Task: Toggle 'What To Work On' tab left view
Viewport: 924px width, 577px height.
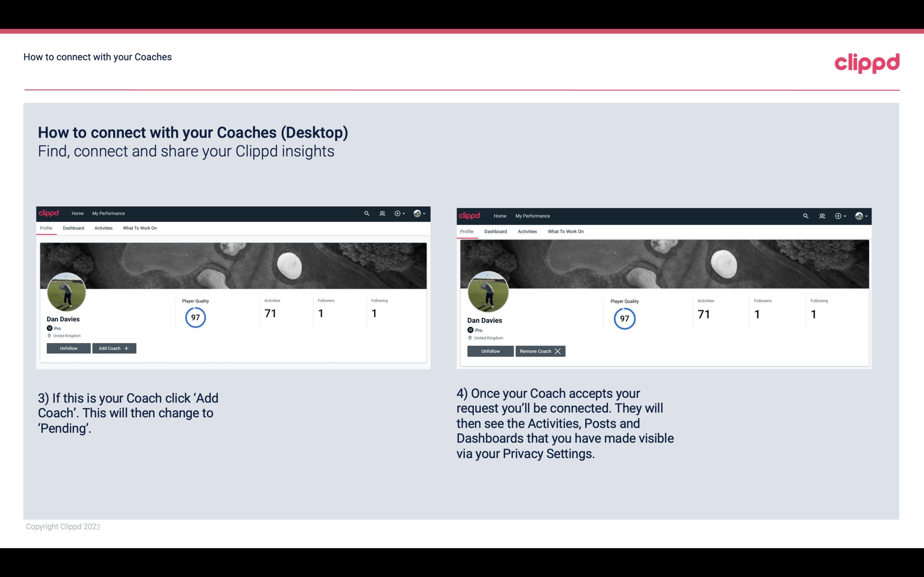Action: 139,227
